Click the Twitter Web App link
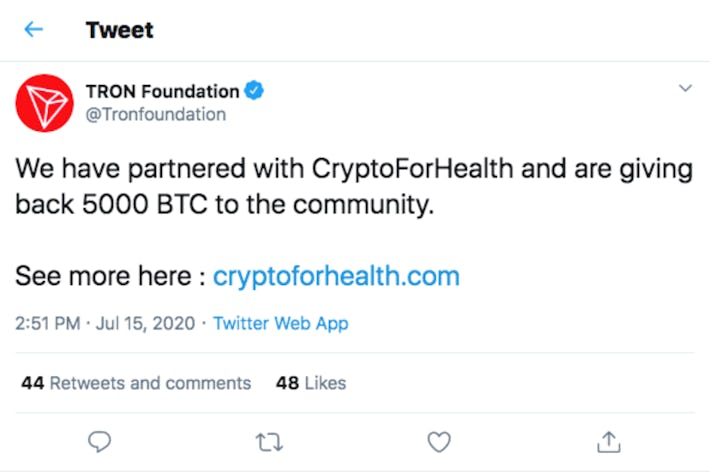 tap(281, 324)
